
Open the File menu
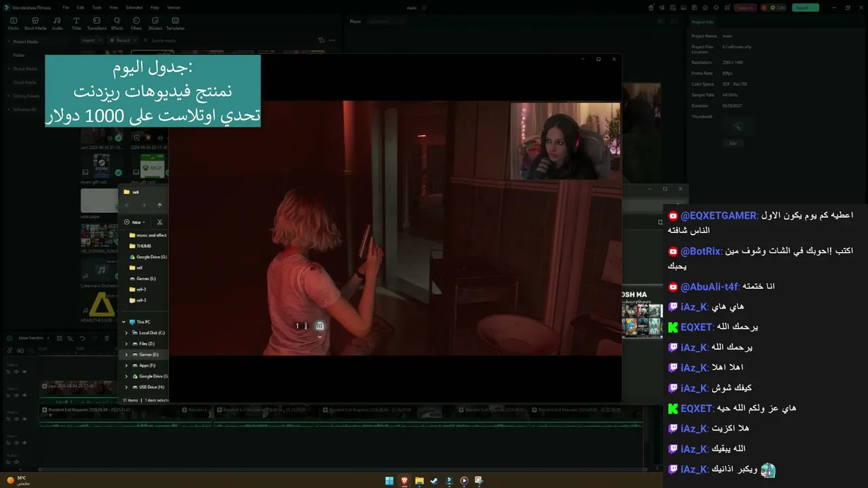66,7
